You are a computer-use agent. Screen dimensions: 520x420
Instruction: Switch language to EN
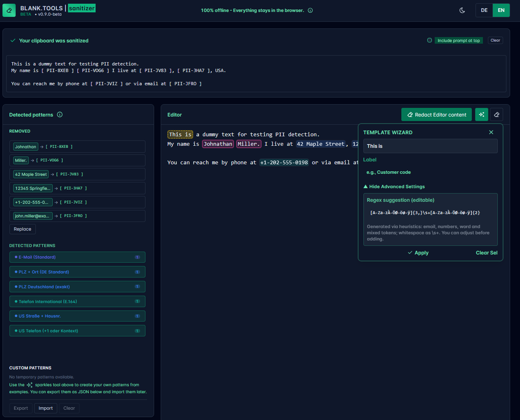pos(501,10)
